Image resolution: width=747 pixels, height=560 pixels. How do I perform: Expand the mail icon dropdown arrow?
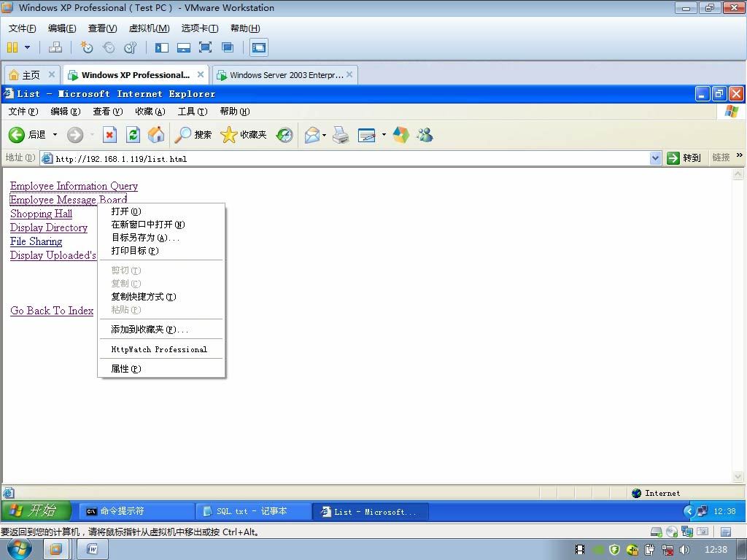pyautogui.click(x=325, y=135)
